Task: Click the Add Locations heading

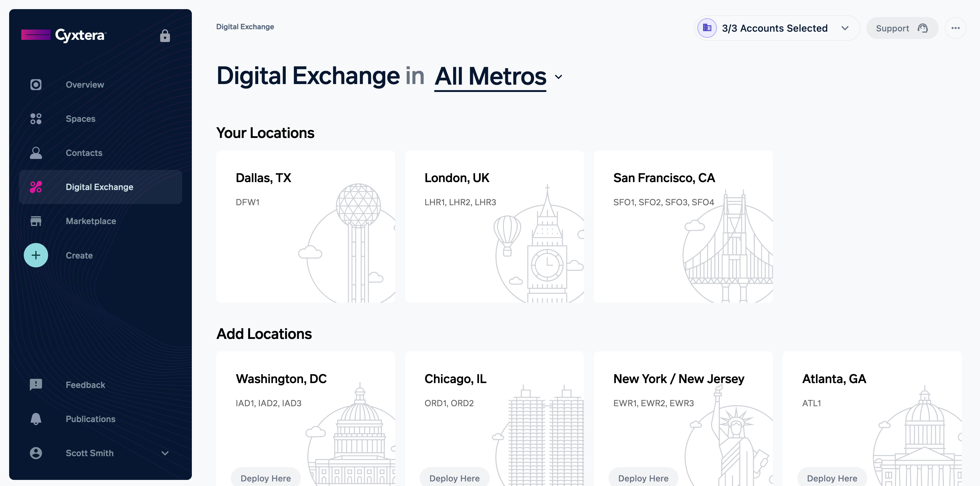Action: (x=264, y=333)
